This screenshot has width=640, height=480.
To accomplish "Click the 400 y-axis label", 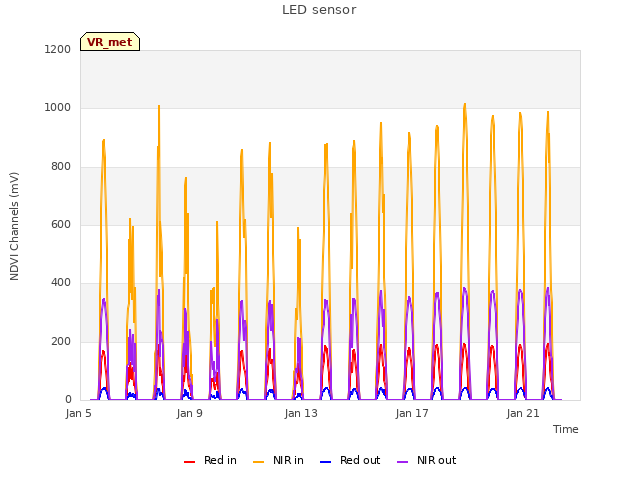I will 61,282.
